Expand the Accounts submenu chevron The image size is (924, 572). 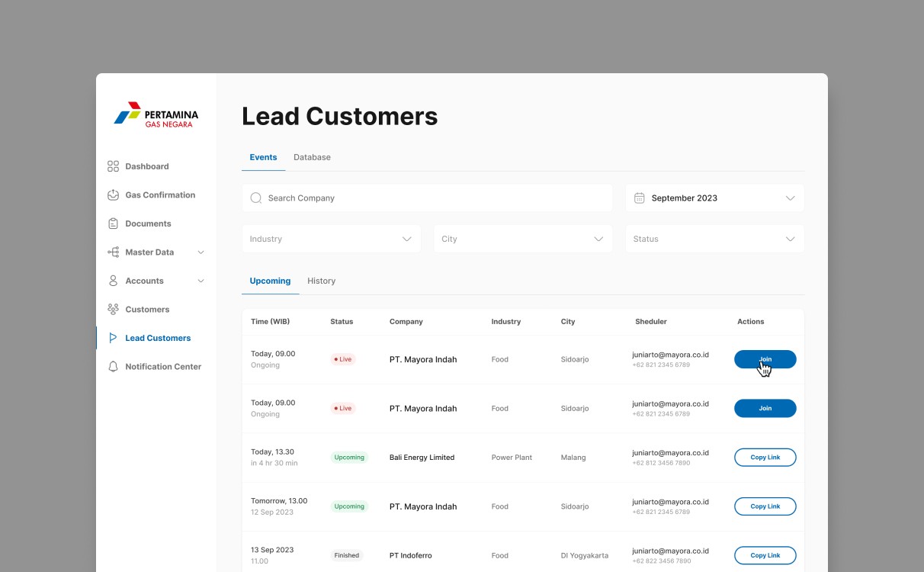[201, 281]
